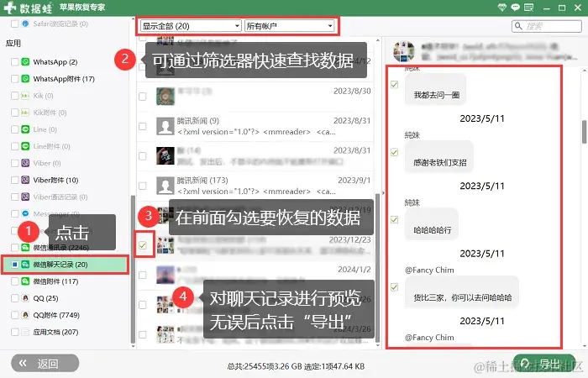Click the Kik附件 icon
588x378 pixels.
[x=25, y=113]
